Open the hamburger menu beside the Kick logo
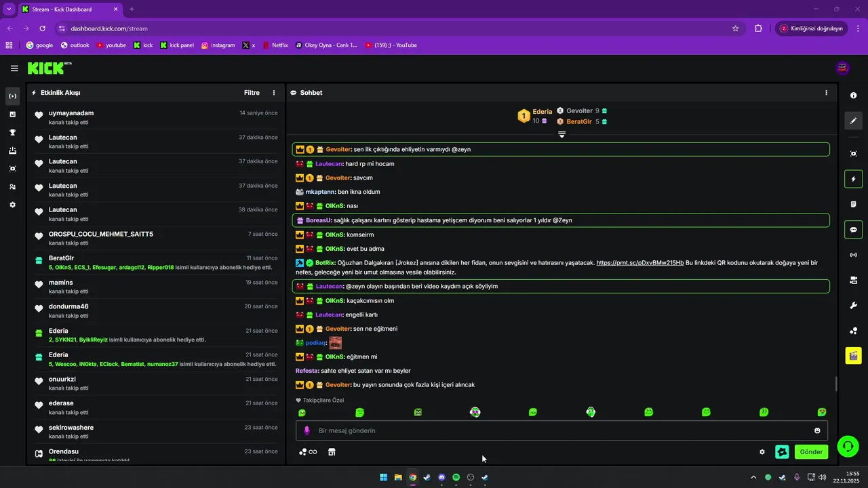 [x=14, y=68]
